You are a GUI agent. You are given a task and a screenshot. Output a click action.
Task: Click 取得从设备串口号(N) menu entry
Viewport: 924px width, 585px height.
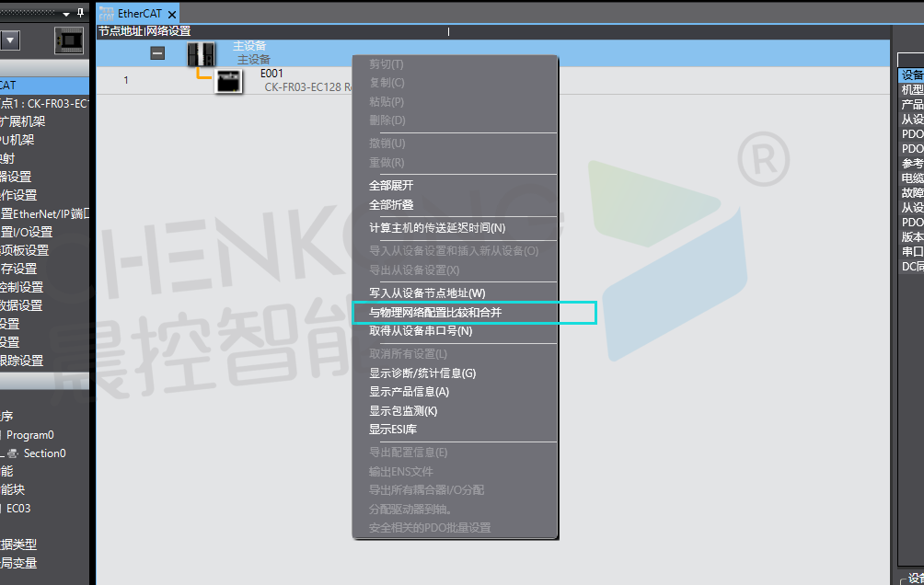[x=421, y=331]
